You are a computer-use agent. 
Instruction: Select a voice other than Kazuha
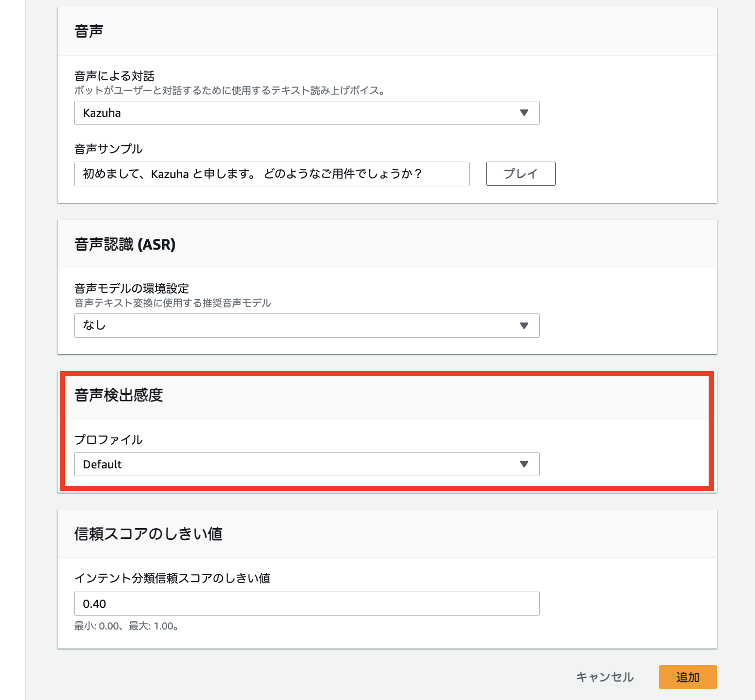click(x=307, y=113)
